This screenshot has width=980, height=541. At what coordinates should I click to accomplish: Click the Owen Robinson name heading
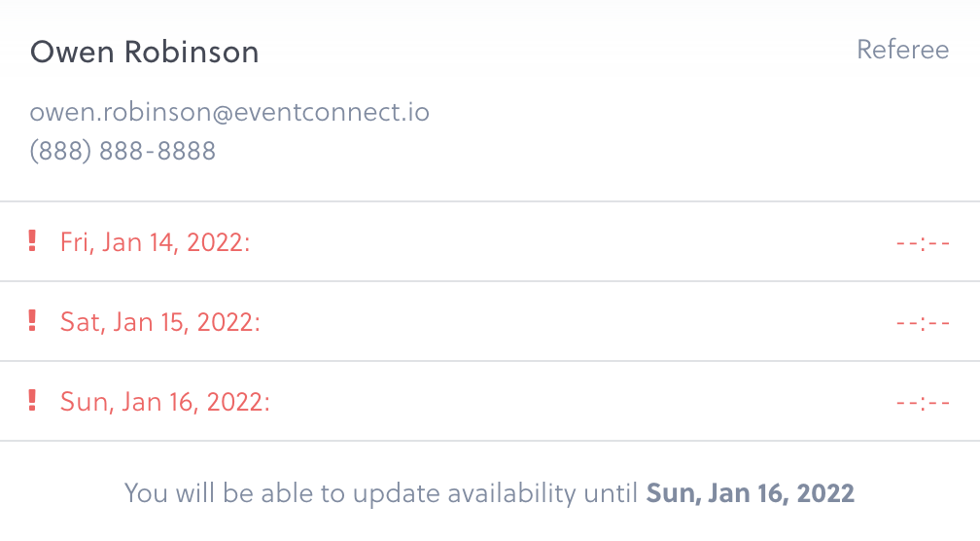pos(145,52)
